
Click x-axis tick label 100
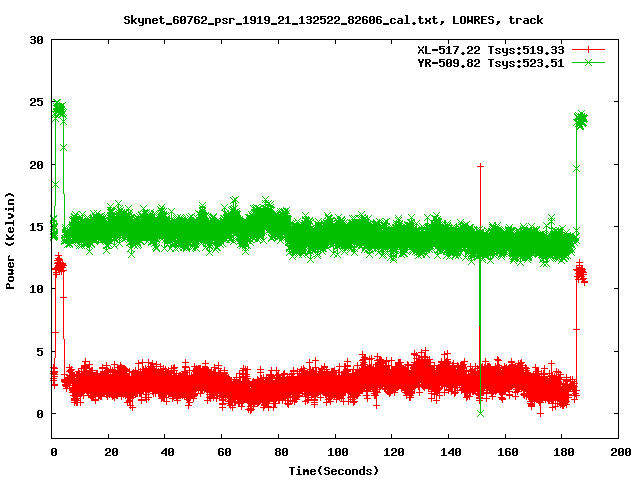[x=338, y=452]
